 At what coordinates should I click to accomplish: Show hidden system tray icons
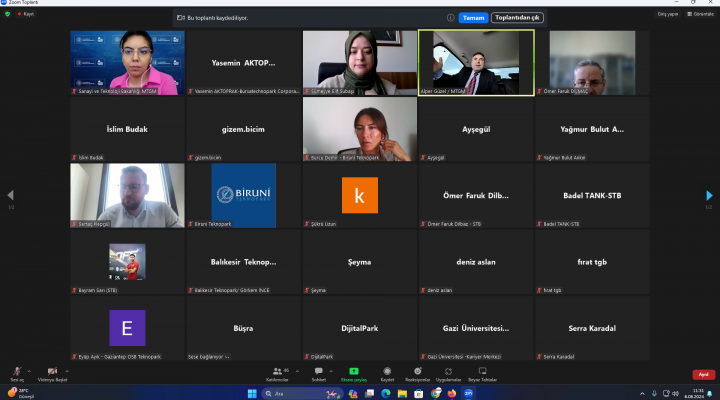click(x=642, y=394)
